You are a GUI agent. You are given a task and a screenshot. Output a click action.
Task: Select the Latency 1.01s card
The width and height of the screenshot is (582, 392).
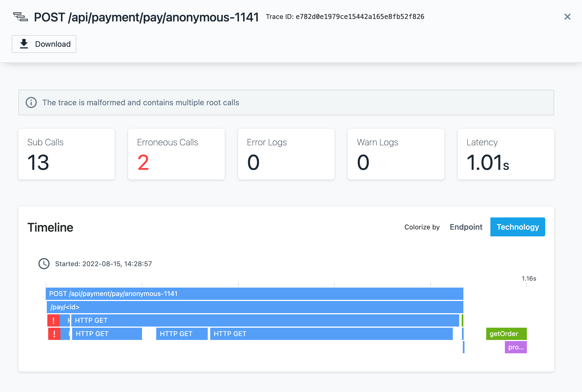pyautogui.click(x=506, y=154)
